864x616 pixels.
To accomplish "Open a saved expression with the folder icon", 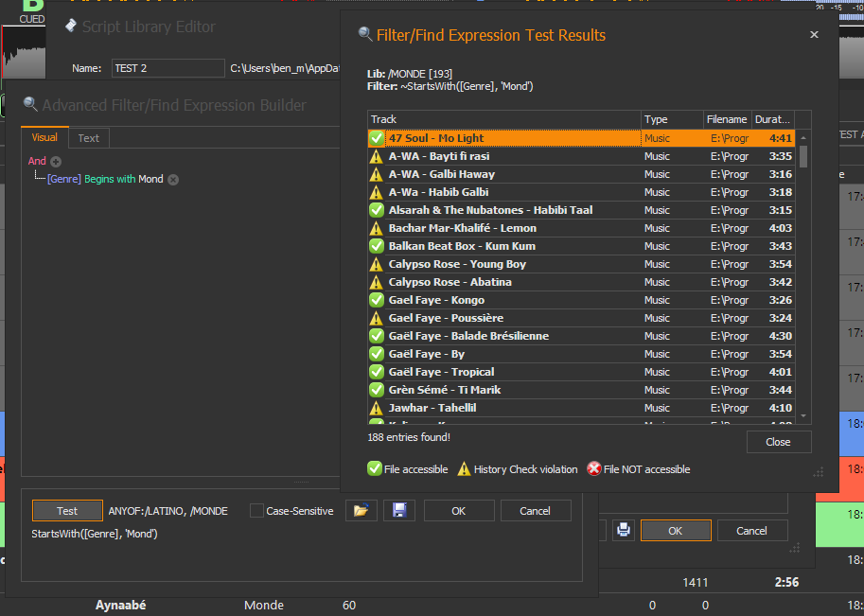I will pyautogui.click(x=360, y=511).
